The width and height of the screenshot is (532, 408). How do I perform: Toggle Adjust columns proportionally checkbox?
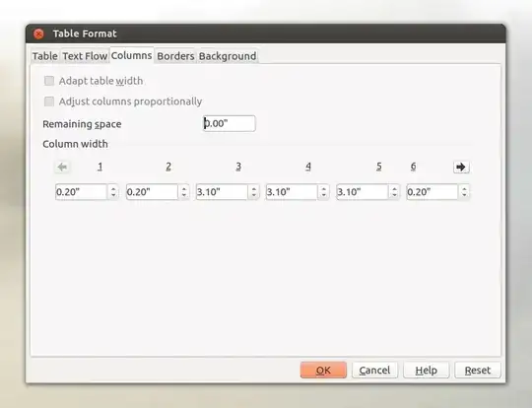click(49, 102)
